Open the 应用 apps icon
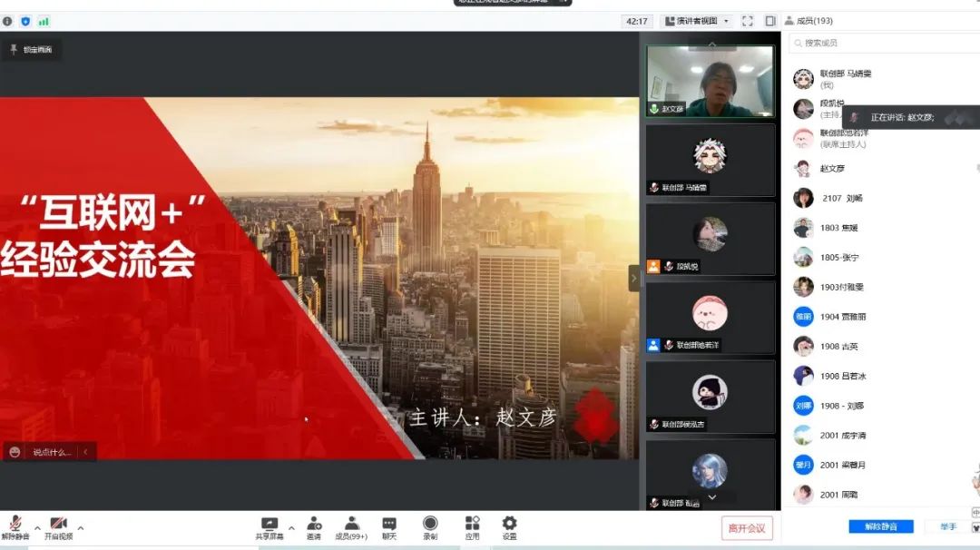Image resolution: width=980 pixels, height=550 pixels. coord(473,528)
